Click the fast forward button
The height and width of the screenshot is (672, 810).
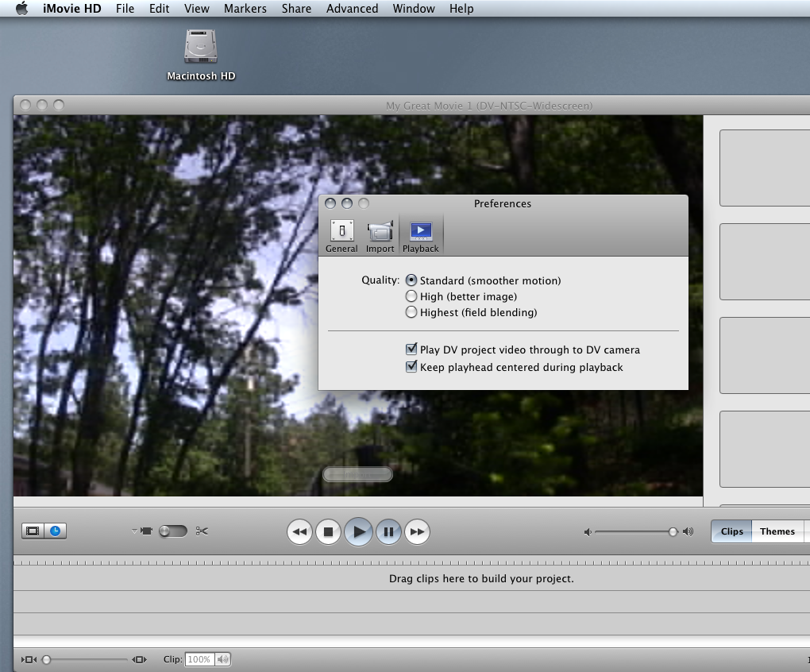[x=417, y=531]
